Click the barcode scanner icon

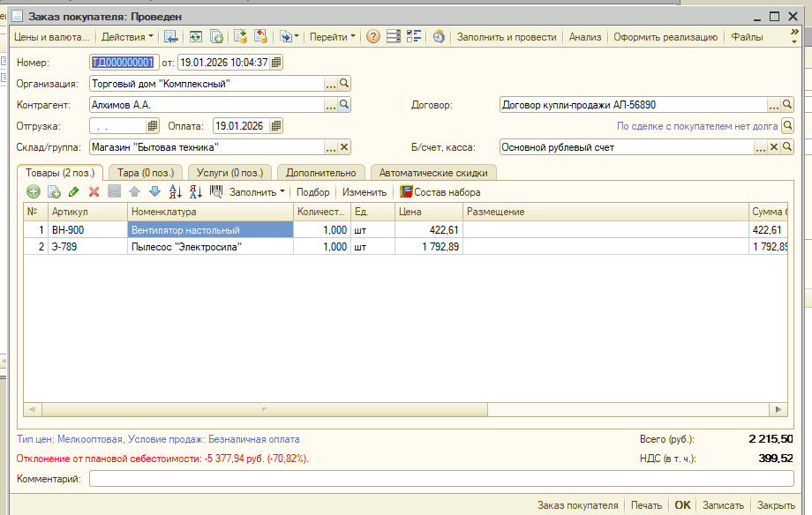click(216, 191)
